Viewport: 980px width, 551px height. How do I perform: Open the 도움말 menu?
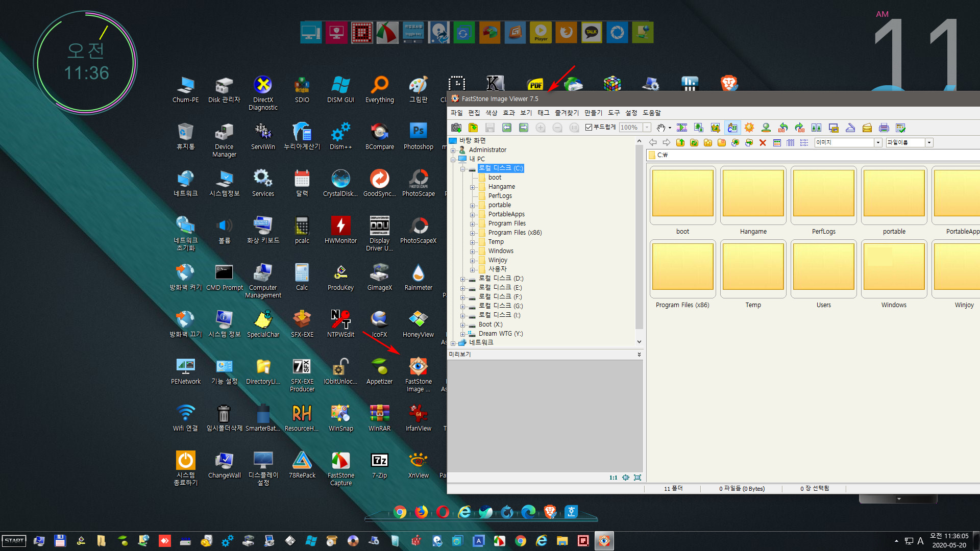[652, 113]
